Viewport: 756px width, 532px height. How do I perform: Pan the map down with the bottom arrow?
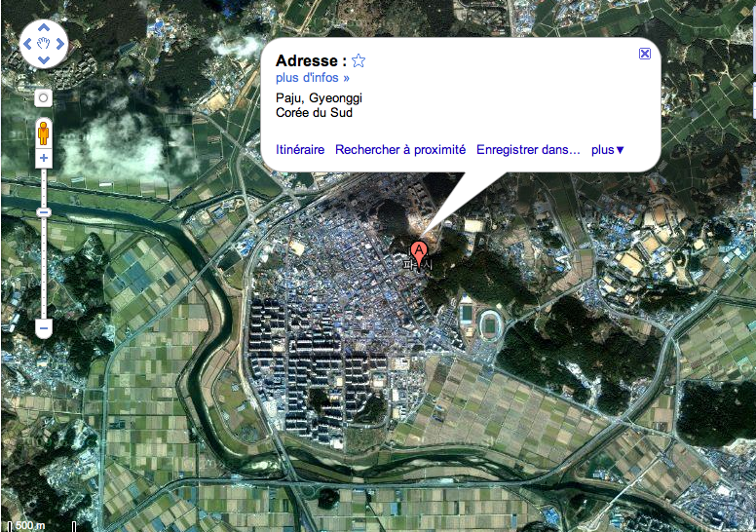tap(44, 60)
